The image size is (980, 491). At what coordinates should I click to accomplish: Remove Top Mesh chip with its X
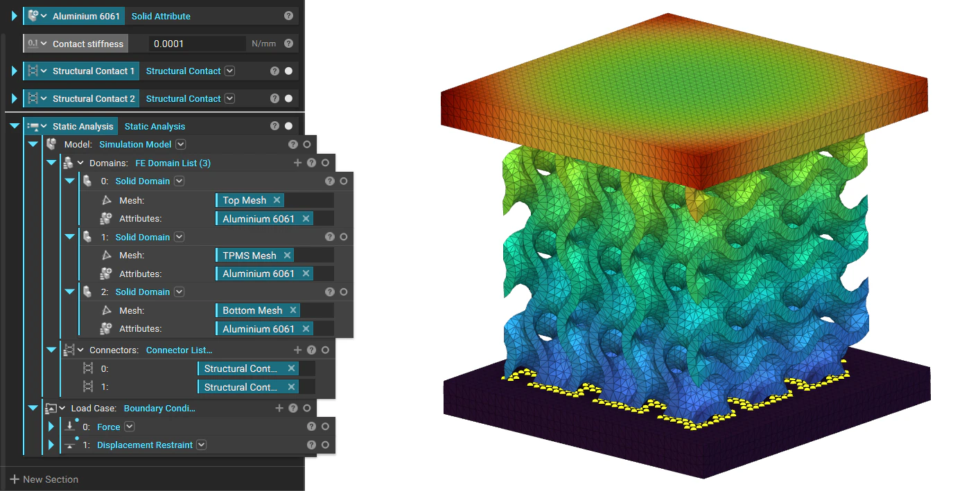[x=277, y=200]
